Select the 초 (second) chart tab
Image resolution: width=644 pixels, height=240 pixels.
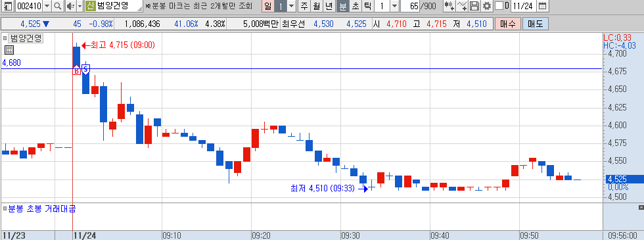point(355,6)
